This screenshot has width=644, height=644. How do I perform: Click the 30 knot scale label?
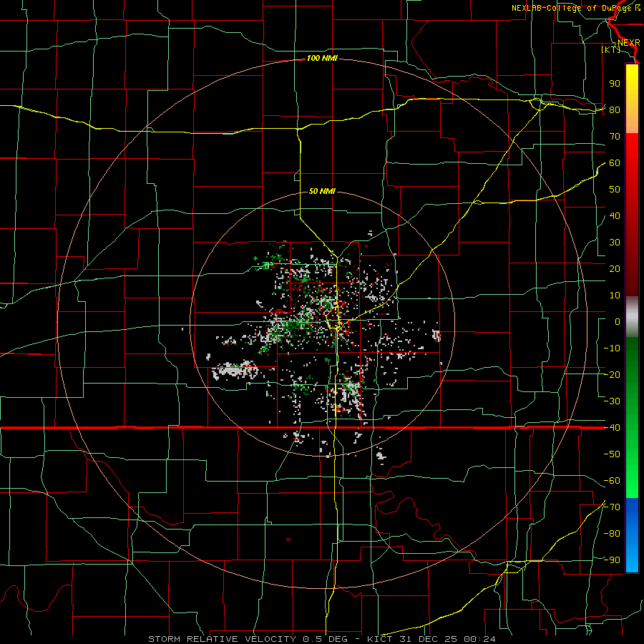click(615, 243)
